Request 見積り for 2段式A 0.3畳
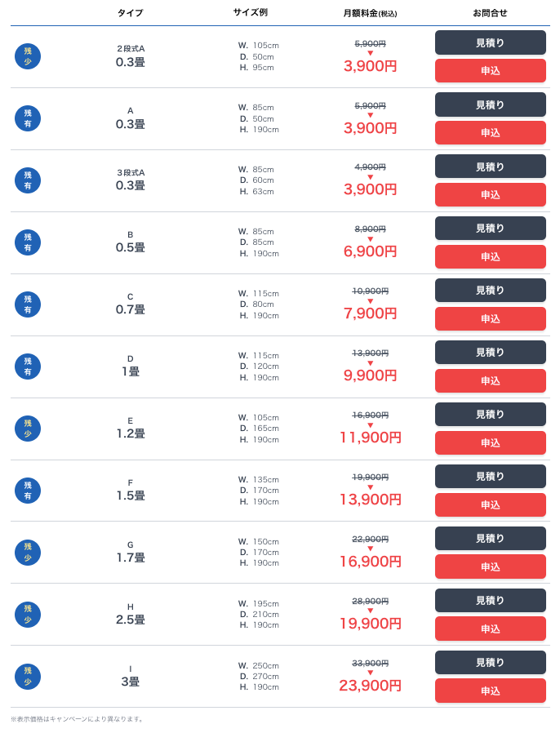This screenshot has height=733, width=560. pos(491,42)
